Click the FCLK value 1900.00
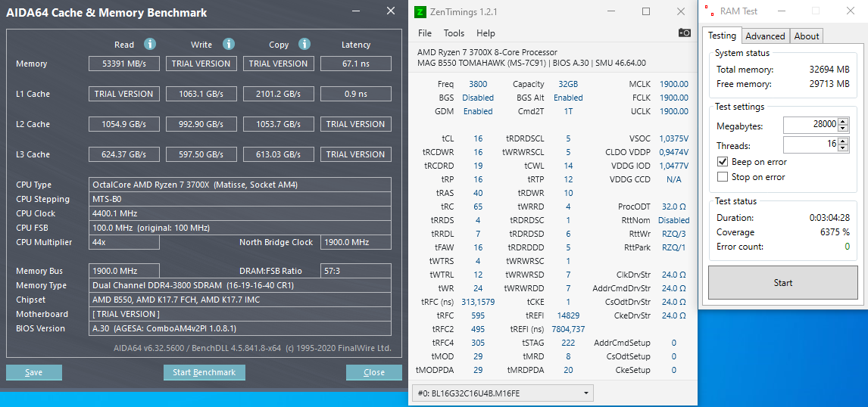 673,98
